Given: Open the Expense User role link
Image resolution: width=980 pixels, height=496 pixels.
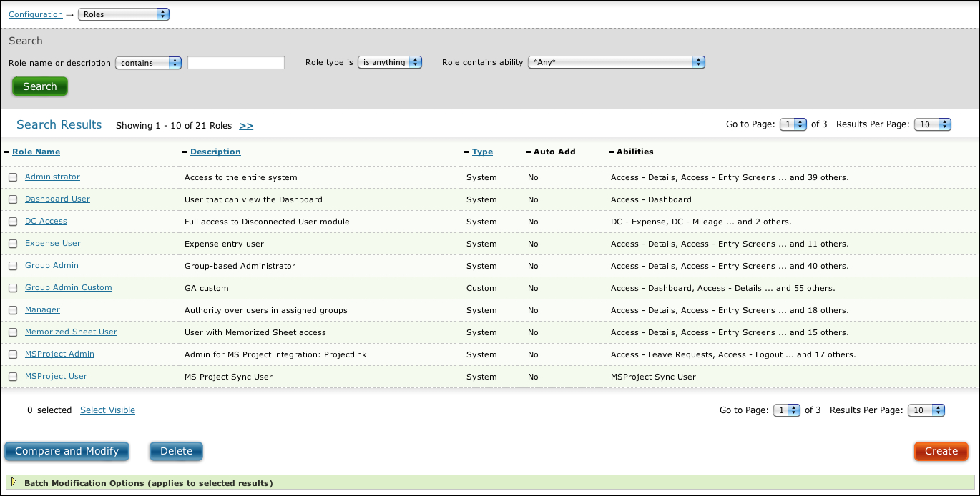Looking at the screenshot, I should point(53,243).
